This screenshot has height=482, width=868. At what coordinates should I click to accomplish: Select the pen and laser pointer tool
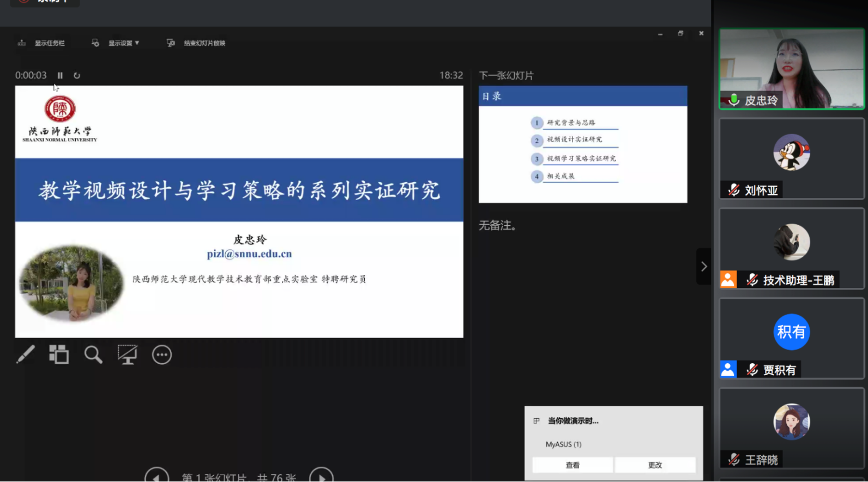[26, 354]
